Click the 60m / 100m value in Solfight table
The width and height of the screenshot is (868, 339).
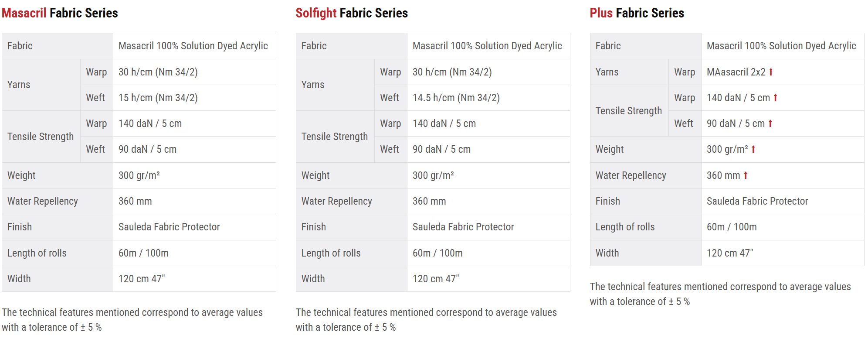[x=437, y=253]
